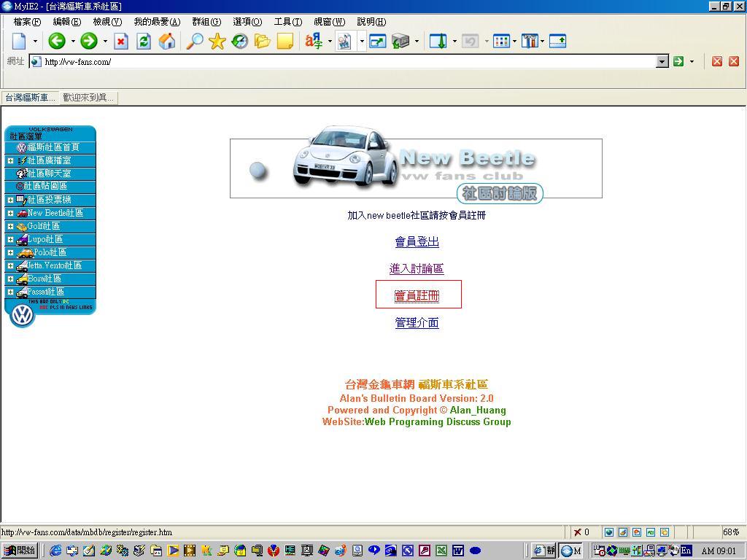747x560 pixels.
Task: Stop page loading with red X icon
Action: pyautogui.click(x=121, y=42)
